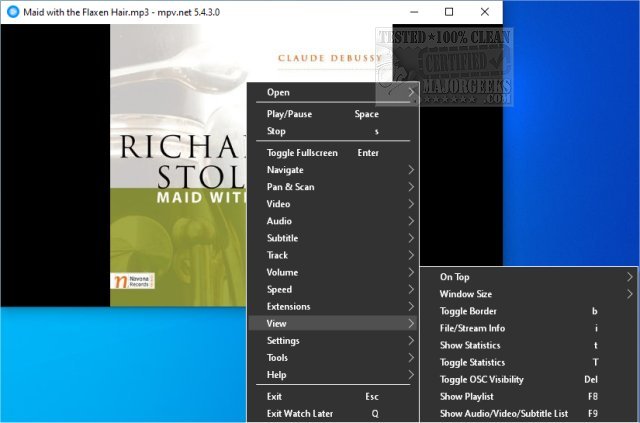Expand the Help submenu
The height and width of the screenshot is (423, 640).
tap(333, 375)
